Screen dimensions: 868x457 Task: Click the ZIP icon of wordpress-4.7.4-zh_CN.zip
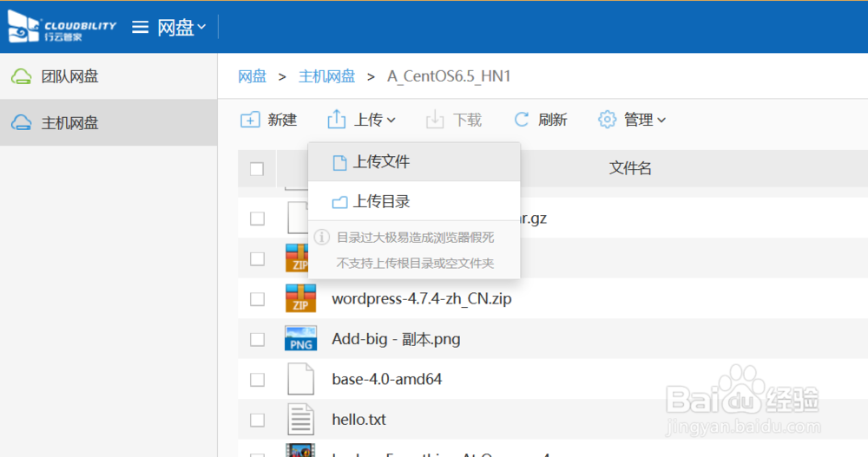coord(300,298)
